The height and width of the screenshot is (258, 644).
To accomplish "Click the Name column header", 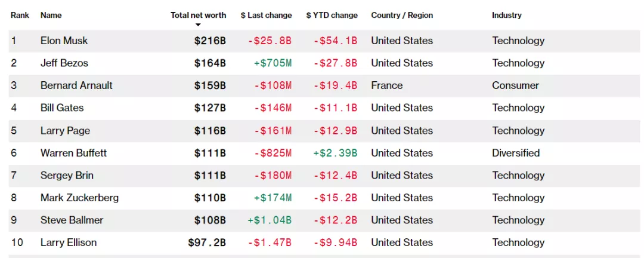I will point(51,15).
